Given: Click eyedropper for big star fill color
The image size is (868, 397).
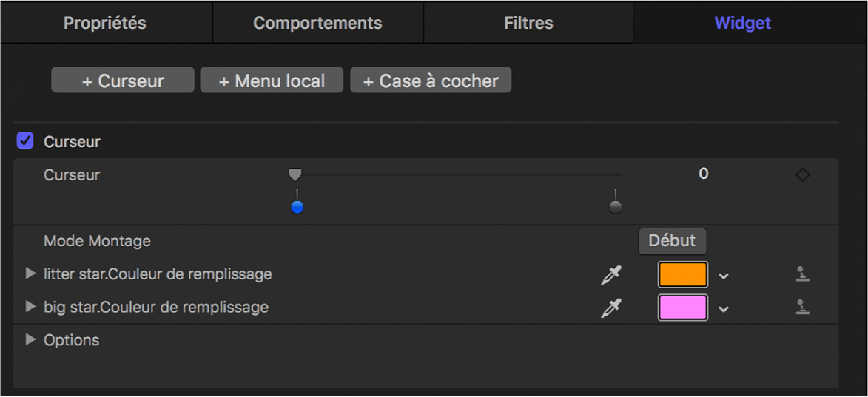Looking at the screenshot, I should [x=611, y=308].
